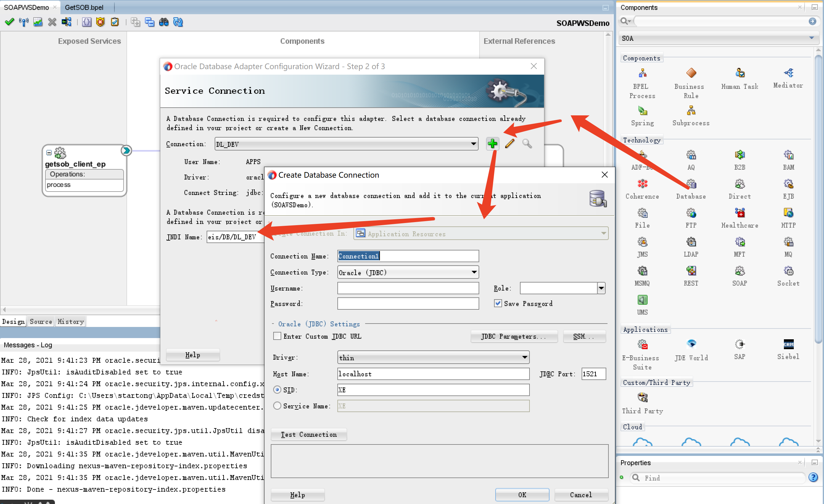Click the Connection Name input field
Screen dimensions: 824x504
[409, 256]
